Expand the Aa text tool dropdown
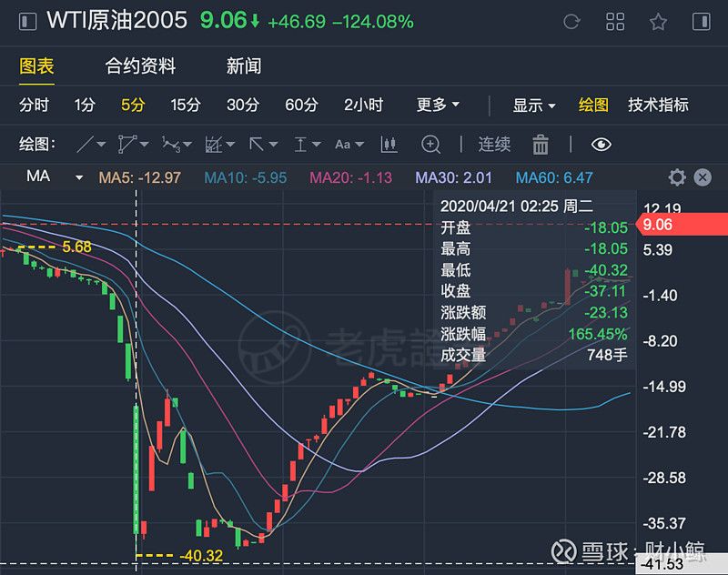Screen dimensions: 728x575 pyautogui.click(x=359, y=145)
